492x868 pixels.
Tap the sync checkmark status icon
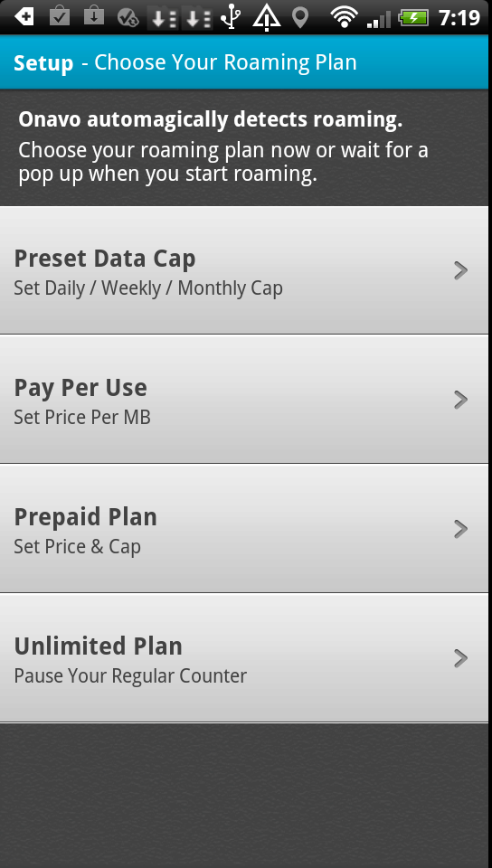pos(128,18)
